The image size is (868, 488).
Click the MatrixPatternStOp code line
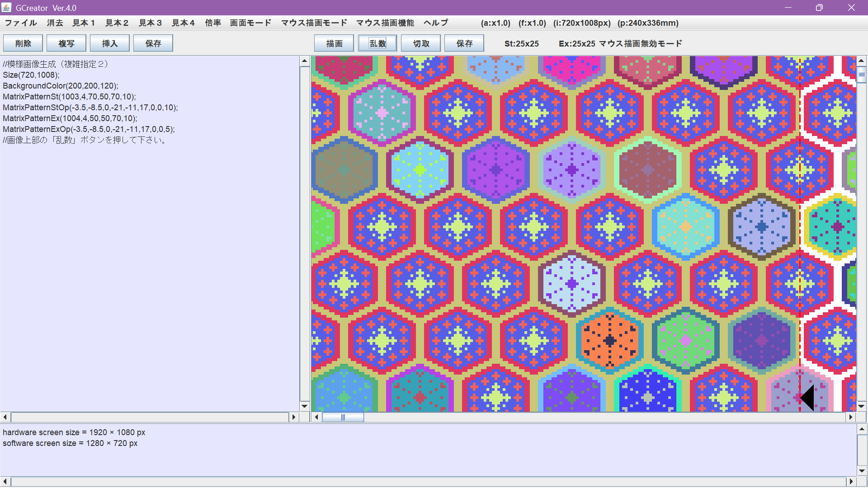(90, 108)
